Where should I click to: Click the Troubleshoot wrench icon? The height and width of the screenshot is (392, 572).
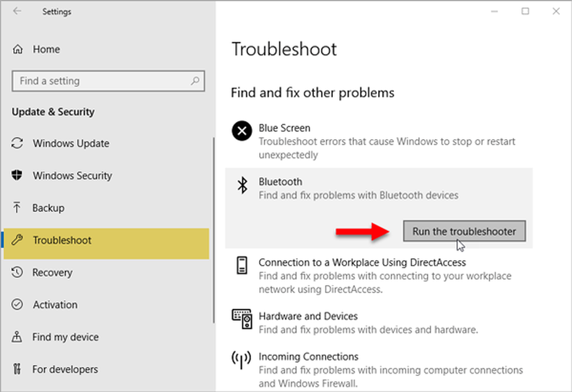(18, 240)
